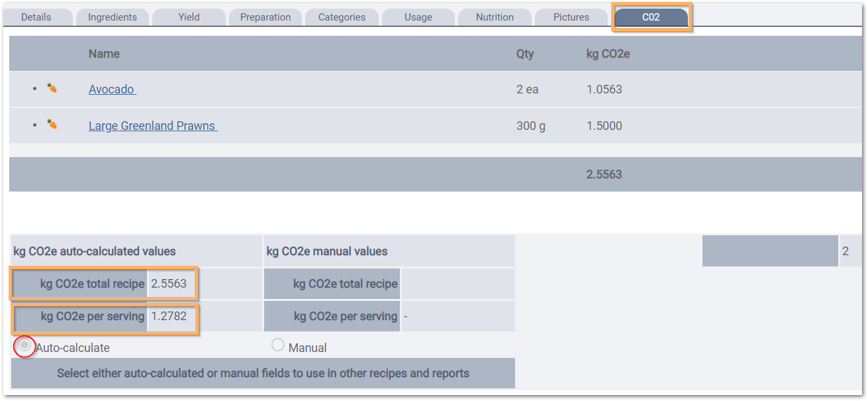Open the Nutrition tab
The image size is (868, 401).
click(x=494, y=17)
